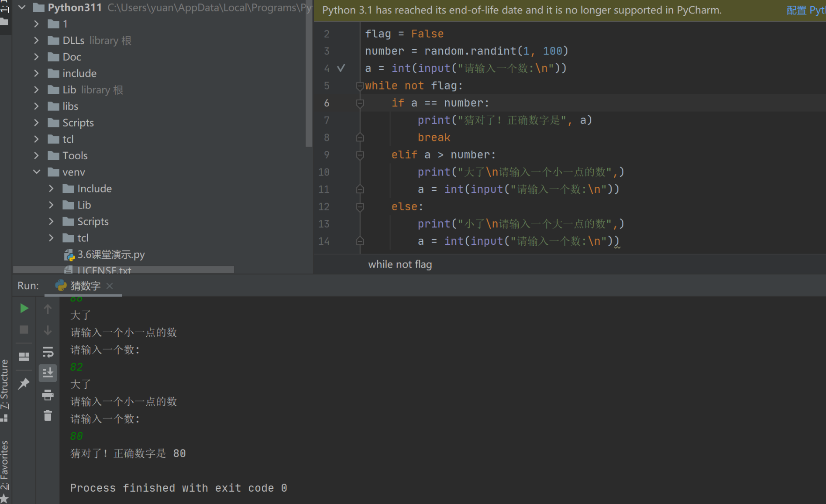Click the green Rerun button in Run panel
Image resolution: width=826 pixels, height=504 pixels.
tap(24, 309)
